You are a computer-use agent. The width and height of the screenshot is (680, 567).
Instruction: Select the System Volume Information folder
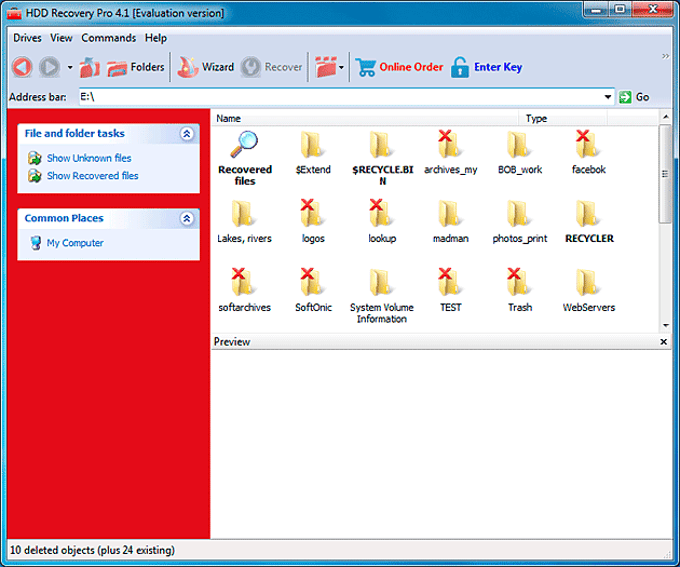[x=382, y=296]
